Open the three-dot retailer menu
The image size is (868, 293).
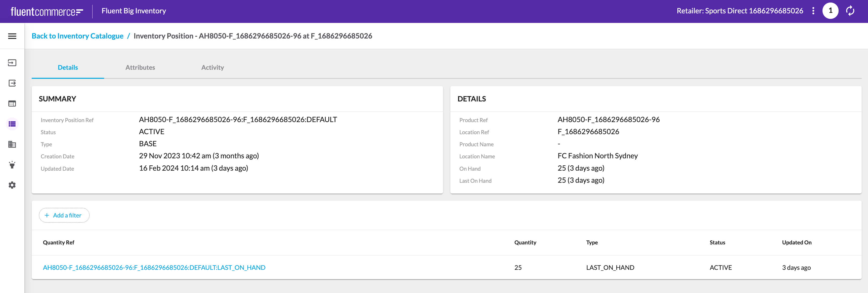pos(813,11)
